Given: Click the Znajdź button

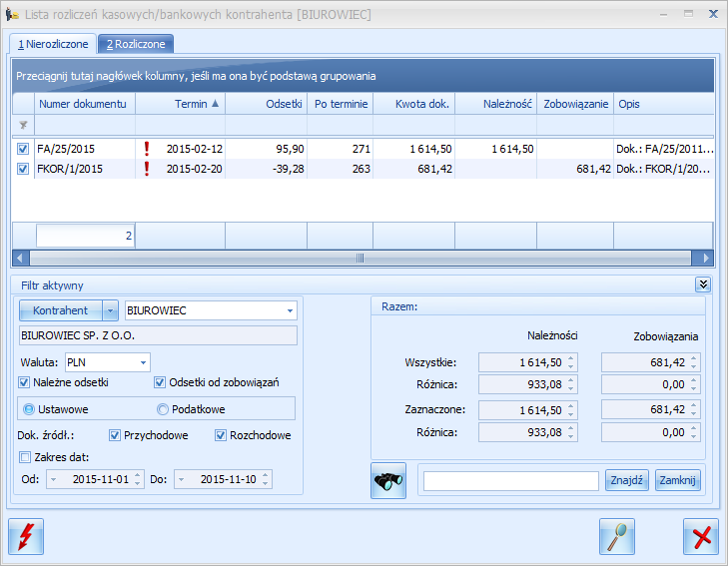Looking at the screenshot, I should pyautogui.click(x=627, y=480).
